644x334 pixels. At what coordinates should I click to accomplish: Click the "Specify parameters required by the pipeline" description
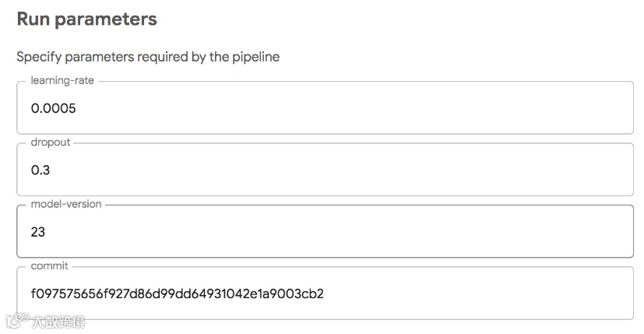[148, 57]
